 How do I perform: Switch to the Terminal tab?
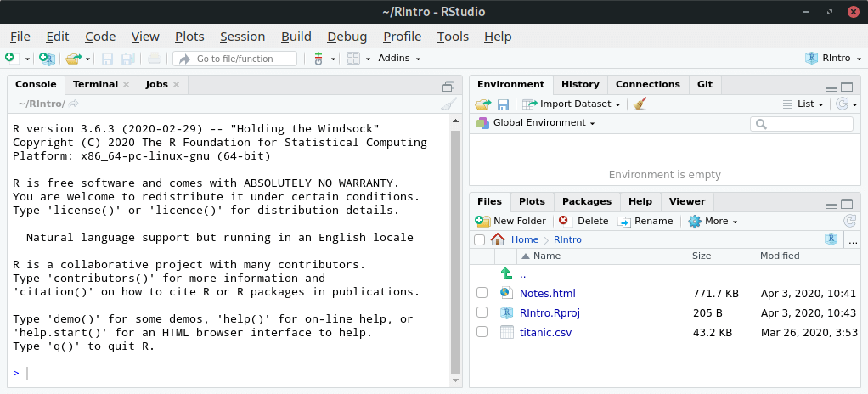point(95,84)
